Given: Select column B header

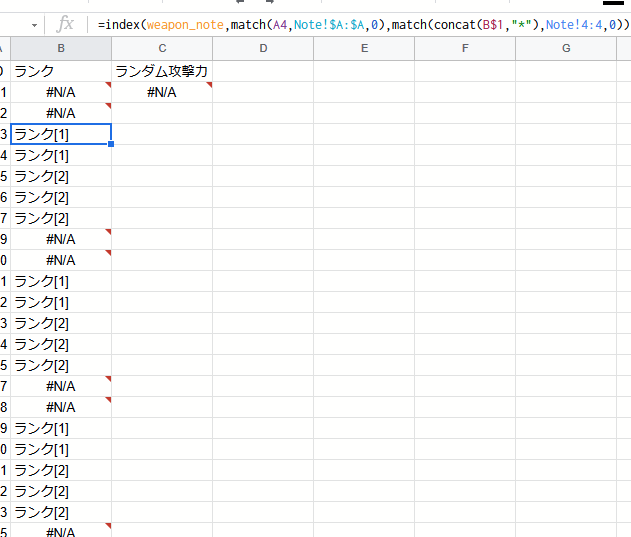Looking at the screenshot, I should (61, 48).
